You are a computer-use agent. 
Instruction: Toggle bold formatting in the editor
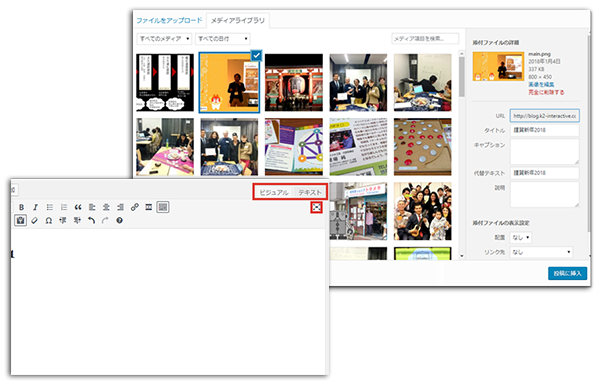[21, 207]
